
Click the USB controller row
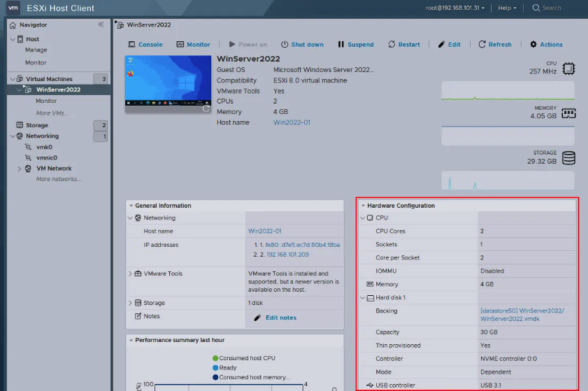467,385
